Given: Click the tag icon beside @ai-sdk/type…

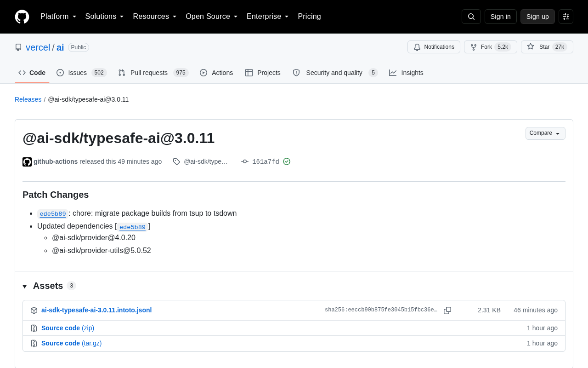Looking at the screenshot, I should tap(176, 161).
